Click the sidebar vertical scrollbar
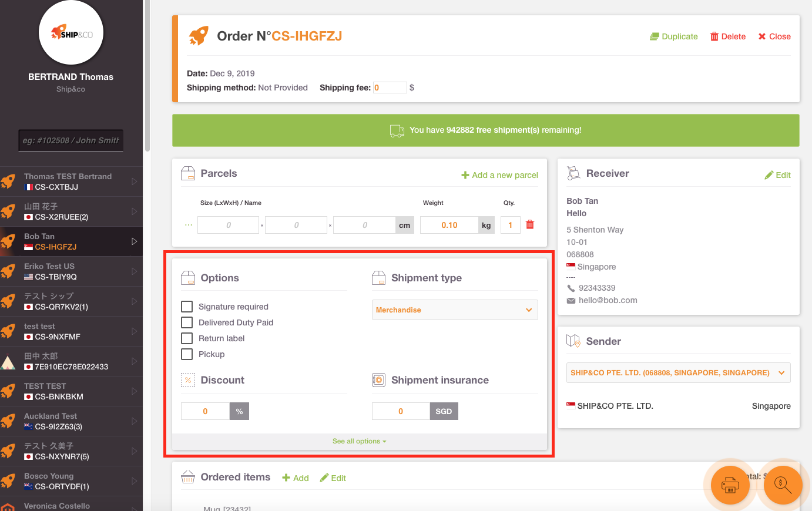Screen dimensions: 812x511 click(147, 76)
